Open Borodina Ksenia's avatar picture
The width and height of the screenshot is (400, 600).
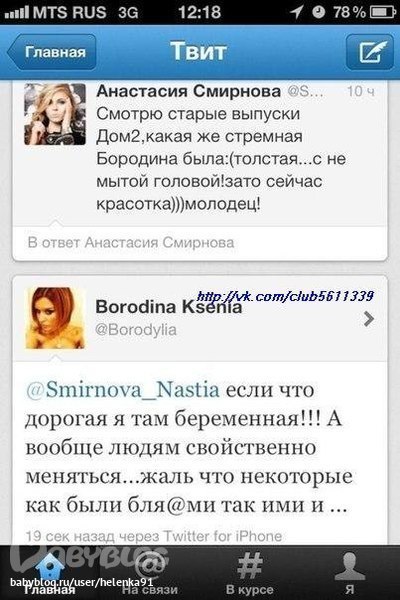pyautogui.click(x=55, y=318)
